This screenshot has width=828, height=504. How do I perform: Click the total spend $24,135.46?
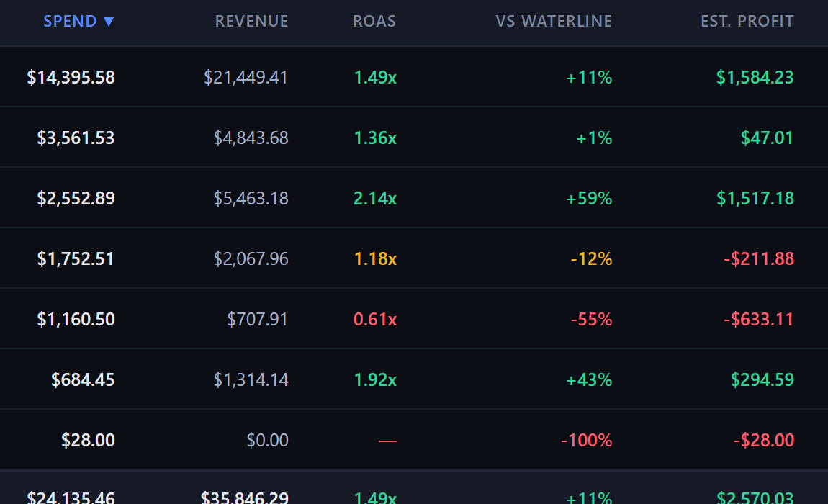(71, 497)
